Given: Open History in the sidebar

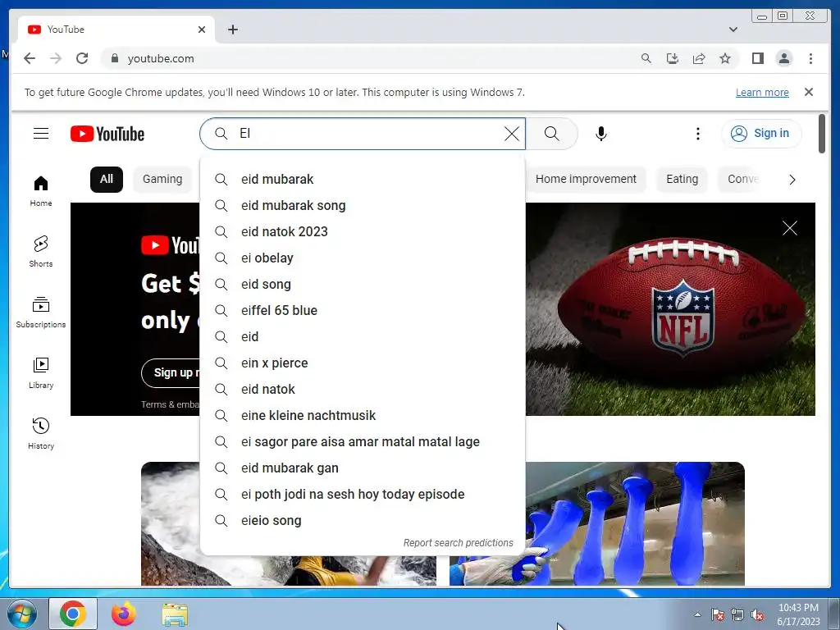Looking at the screenshot, I should tap(41, 433).
